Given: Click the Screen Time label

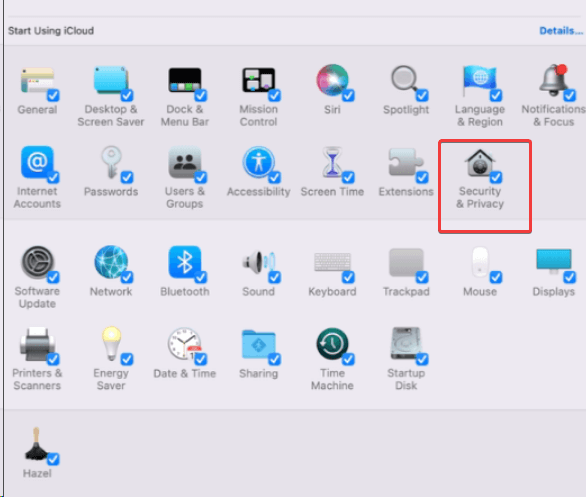Looking at the screenshot, I should click(x=332, y=192).
